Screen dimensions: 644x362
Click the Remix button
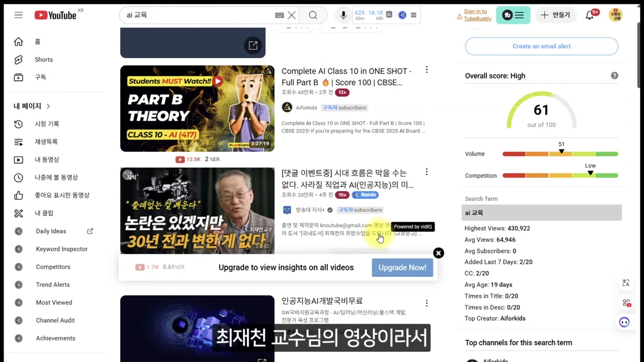pos(365,195)
